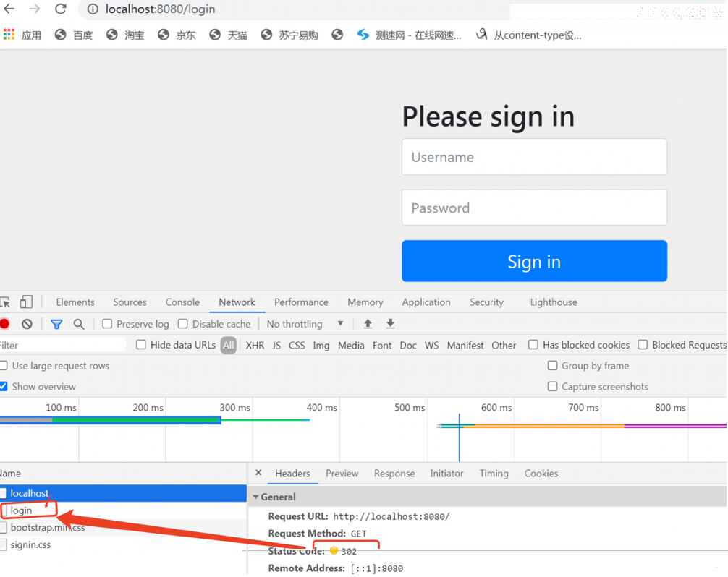Clear the network log icon
728x577 pixels.
click(27, 324)
